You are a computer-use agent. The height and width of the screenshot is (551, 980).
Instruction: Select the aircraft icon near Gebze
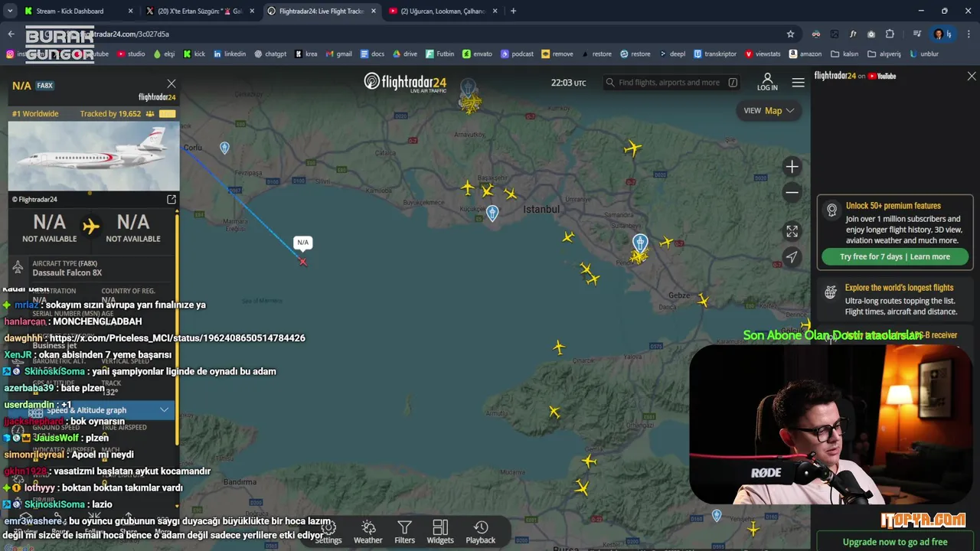[704, 300]
